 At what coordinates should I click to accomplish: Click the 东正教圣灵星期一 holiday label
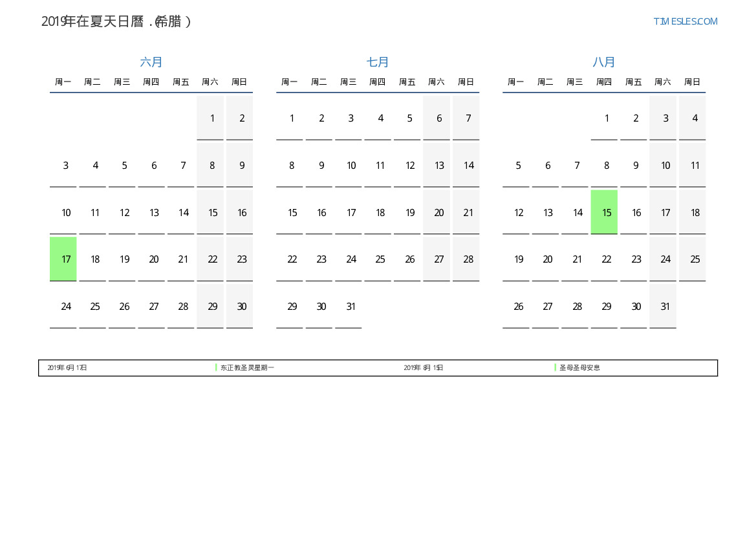[x=247, y=367]
